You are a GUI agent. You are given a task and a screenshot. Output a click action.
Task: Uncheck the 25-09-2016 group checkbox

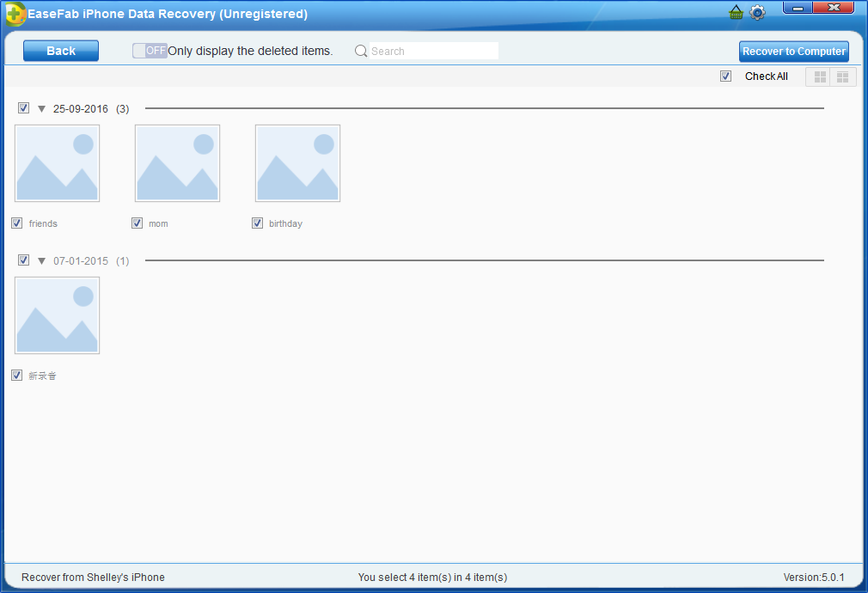(23, 108)
